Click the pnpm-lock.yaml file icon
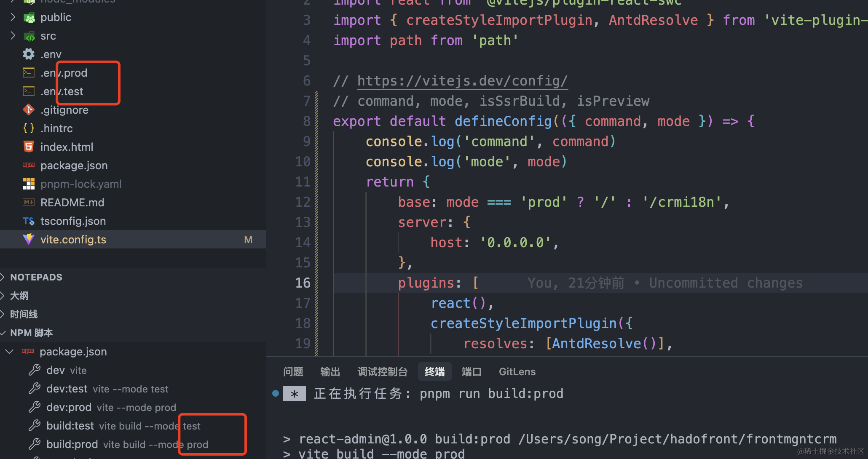868x459 pixels. click(x=28, y=184)
